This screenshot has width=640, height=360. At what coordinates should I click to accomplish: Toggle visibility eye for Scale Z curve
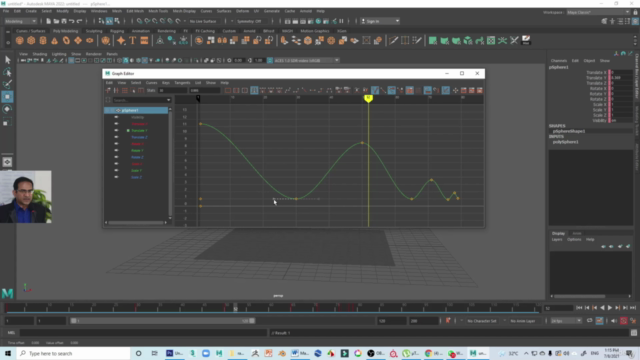(116, 177)
